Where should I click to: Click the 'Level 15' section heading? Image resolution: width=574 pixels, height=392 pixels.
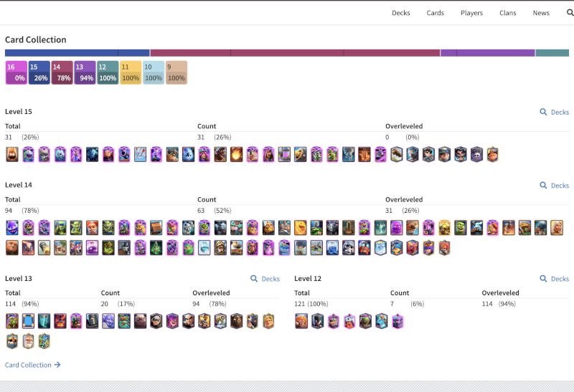pyautogui.click(x=19, y=112)
